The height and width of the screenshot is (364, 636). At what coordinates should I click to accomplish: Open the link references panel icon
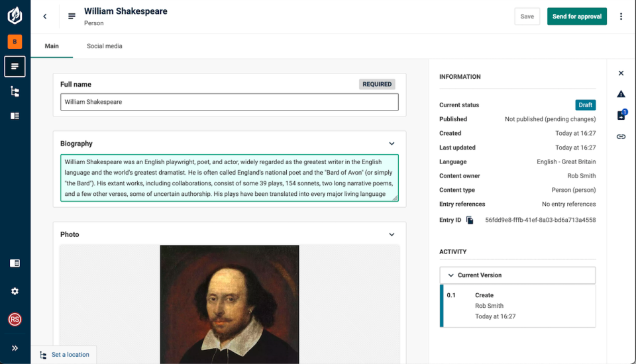click(x=621, y=136)
